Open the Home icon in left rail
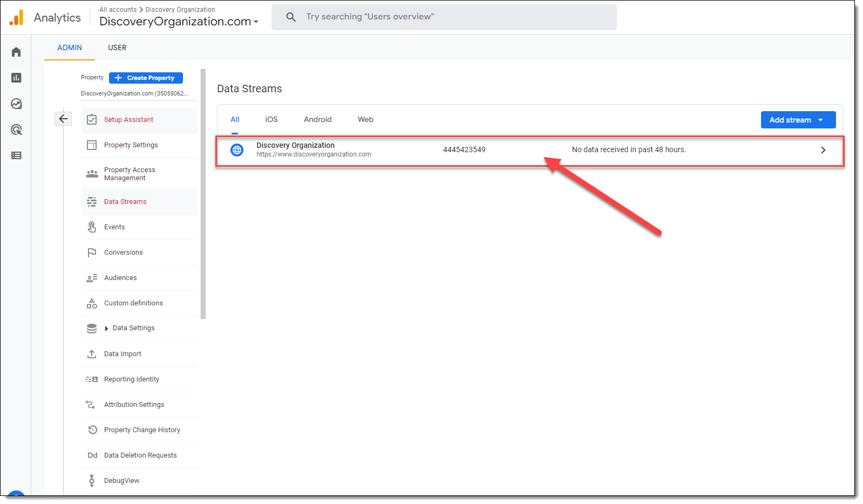Image resolution: width=863 pixels, height=504 pixels. (x=16, y=52)
